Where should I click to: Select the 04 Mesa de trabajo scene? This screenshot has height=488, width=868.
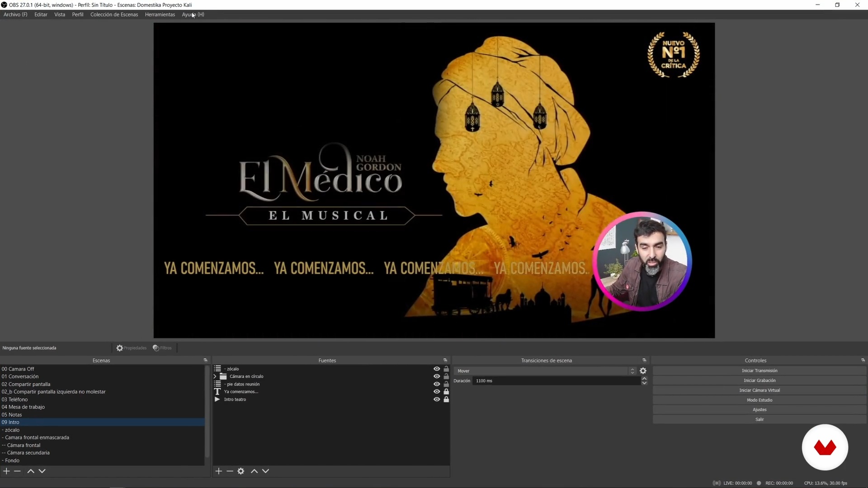[x=102, y=407]
